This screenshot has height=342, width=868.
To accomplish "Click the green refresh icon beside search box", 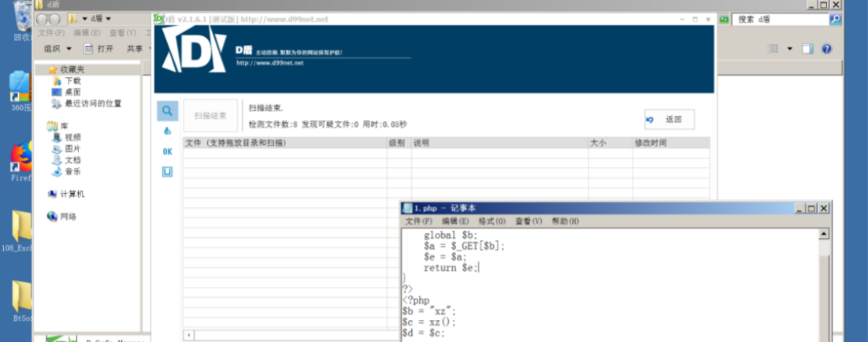I will pos(725,20).
